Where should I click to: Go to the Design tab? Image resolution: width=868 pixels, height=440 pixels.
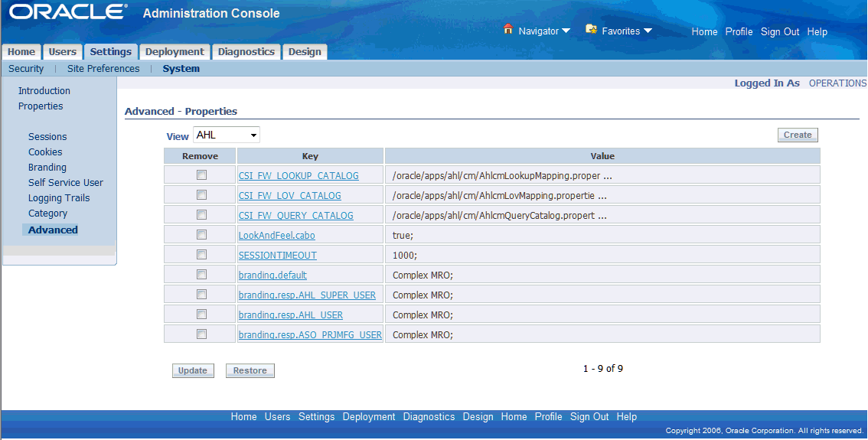[305, 51]
